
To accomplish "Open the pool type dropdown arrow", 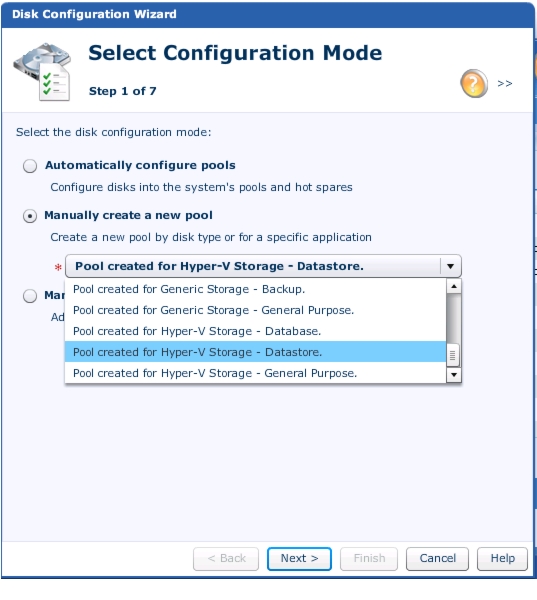I will (450, 266).
